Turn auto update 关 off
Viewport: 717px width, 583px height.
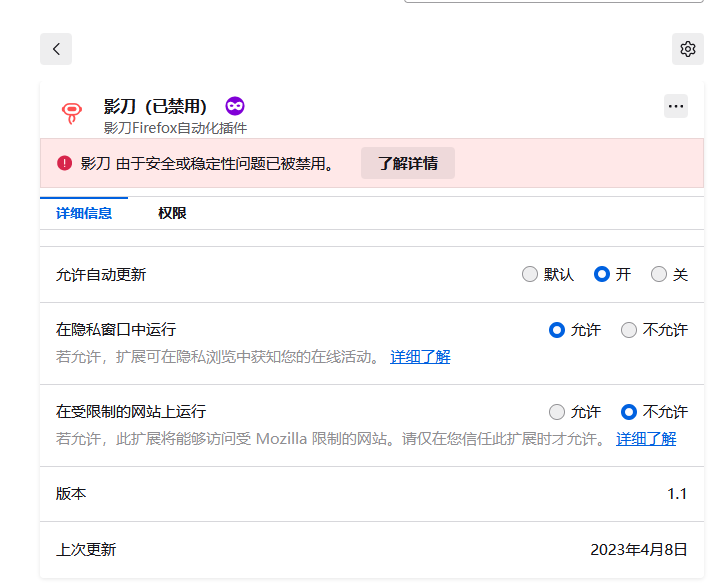point(658,274)
